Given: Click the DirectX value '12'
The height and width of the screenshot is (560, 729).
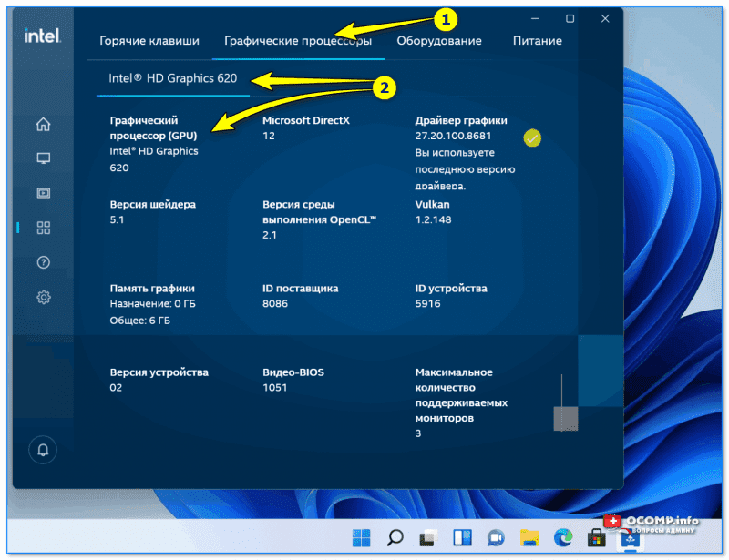Looking at the screenshot, I should 269,137.
